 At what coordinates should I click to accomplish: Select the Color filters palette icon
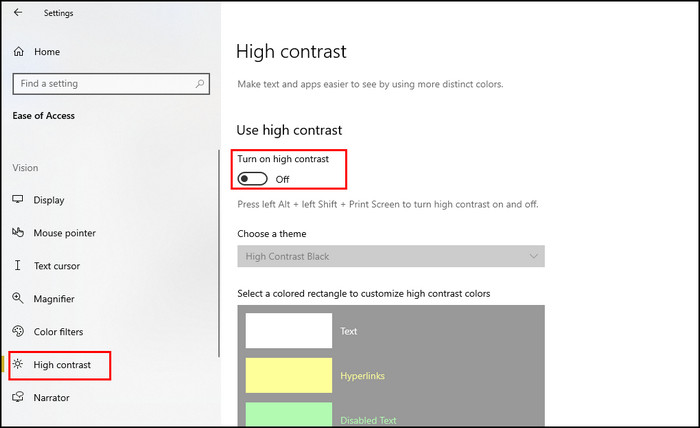18,331
